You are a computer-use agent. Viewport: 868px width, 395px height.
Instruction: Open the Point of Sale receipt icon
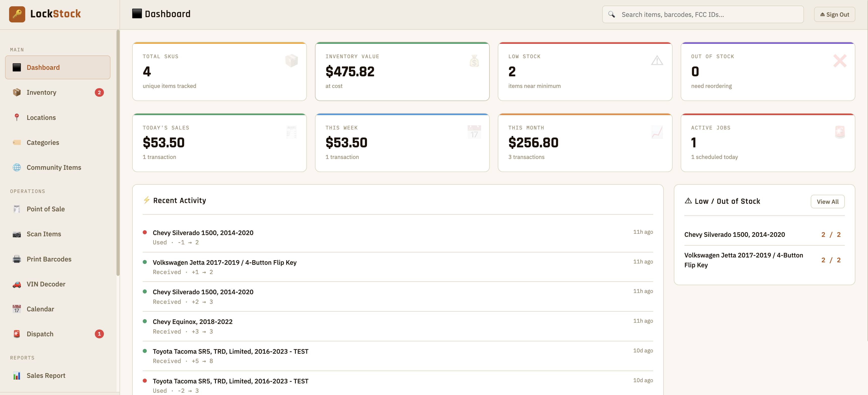pyautogui.click(x=16, y=209)
